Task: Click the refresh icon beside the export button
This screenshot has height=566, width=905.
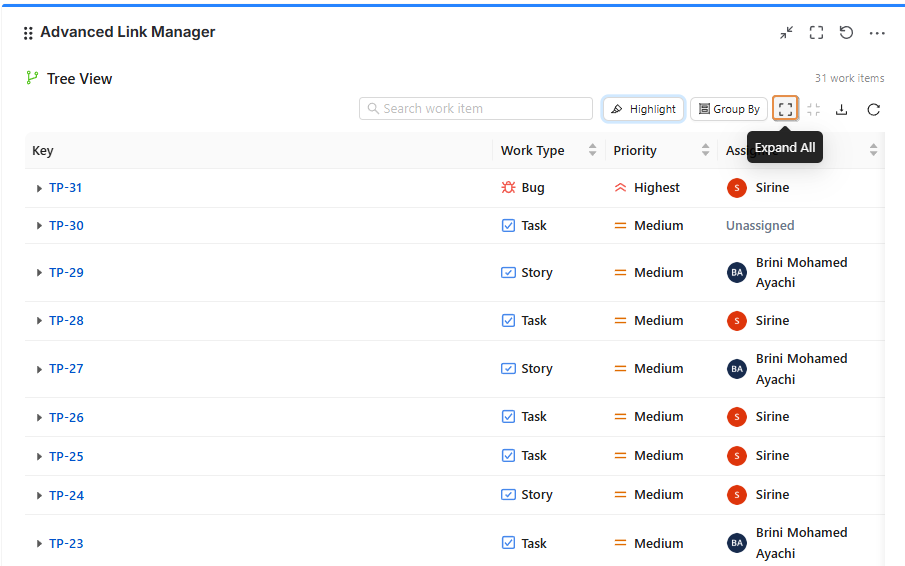Action: coord(873,110)
